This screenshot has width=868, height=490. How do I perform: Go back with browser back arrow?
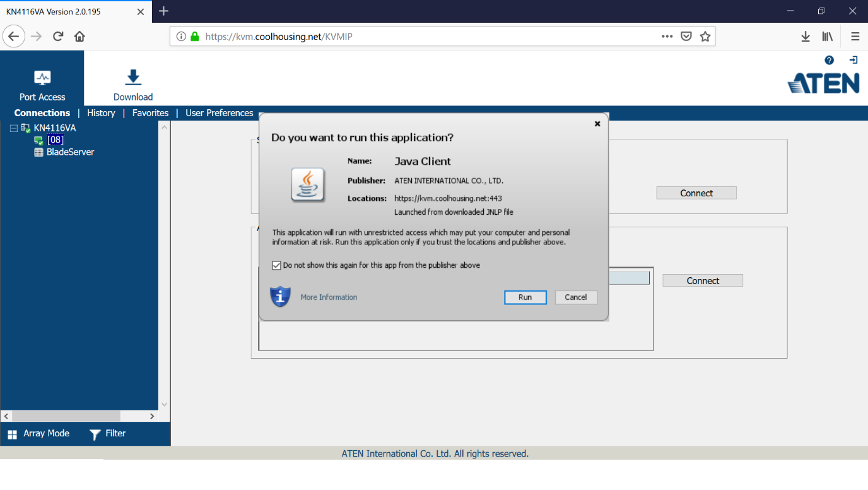[14, 37]
